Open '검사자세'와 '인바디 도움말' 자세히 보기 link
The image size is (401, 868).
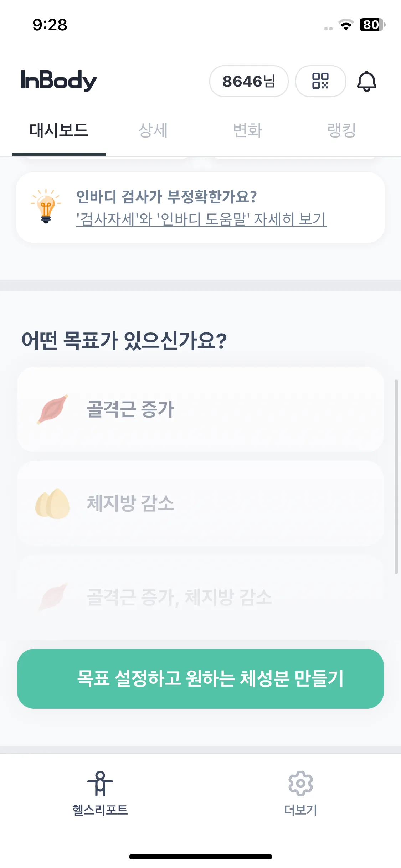201,219
